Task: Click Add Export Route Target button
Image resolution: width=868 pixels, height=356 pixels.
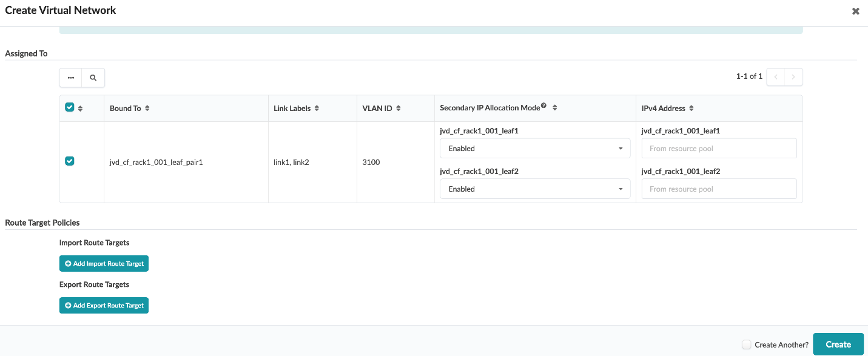Action: 104,306
